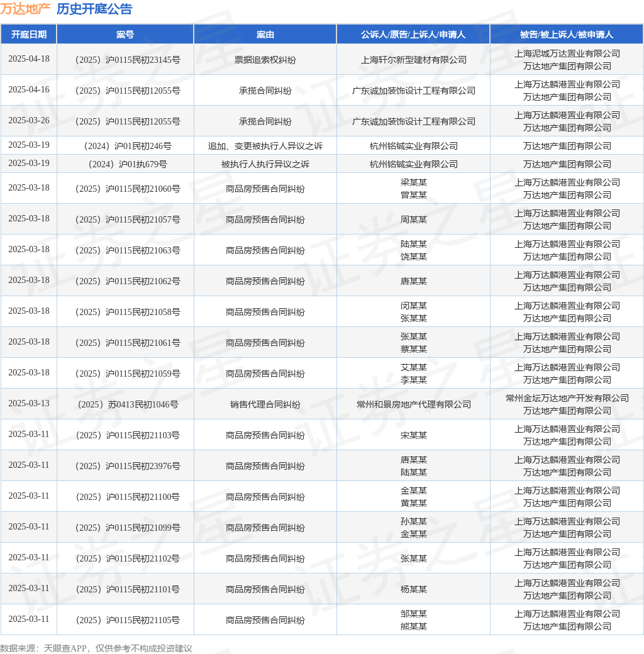Select case number 沪0115民初21060号
Viewport: 644px width, 654px height.
(128, 189)
